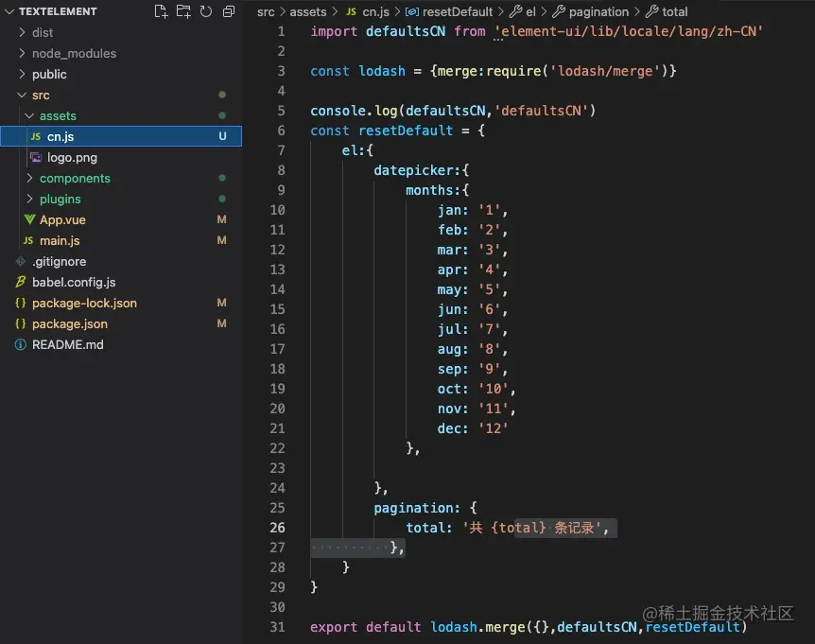Click the M badge on package.json row

(x=221, y=323)
